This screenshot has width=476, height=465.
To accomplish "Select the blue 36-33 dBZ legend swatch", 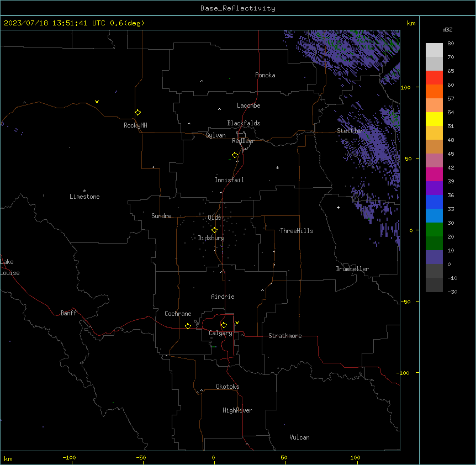I will [x=434, y=202].
